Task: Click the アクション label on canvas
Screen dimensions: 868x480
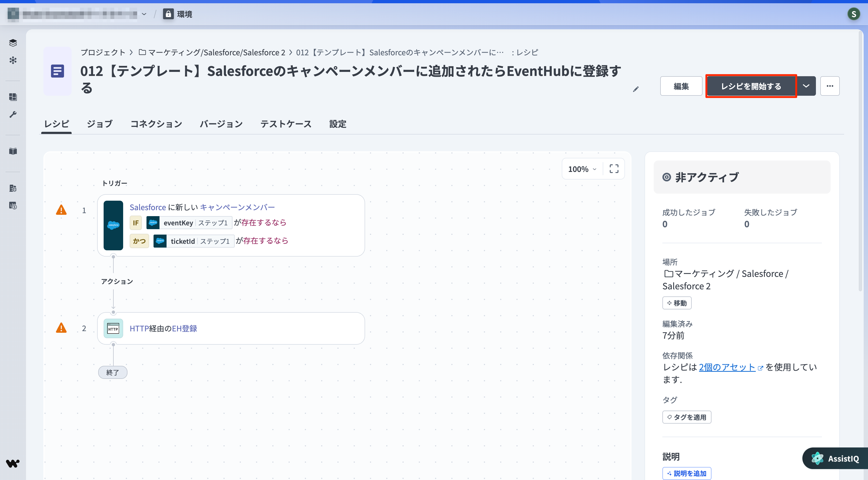Action: tap(117, 281)
